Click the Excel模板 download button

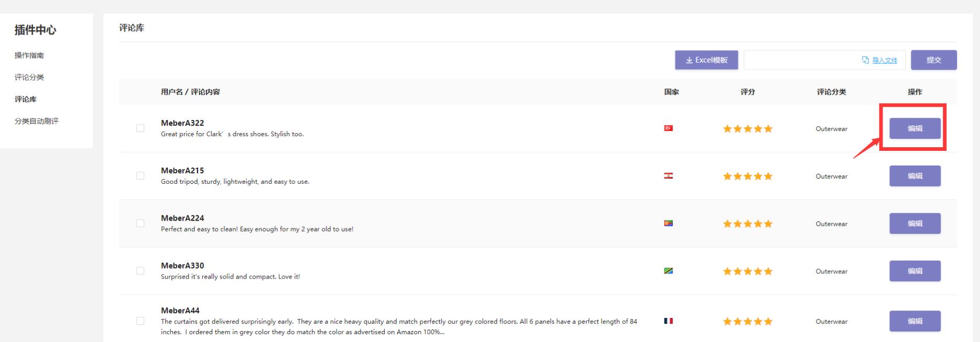tap(706, 60)
